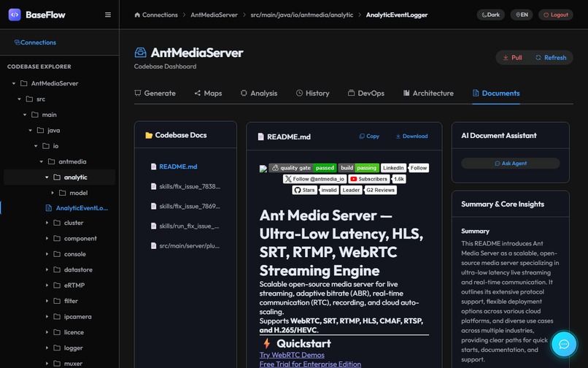The image size is (588, 368).
Task: Click the Ask Agent button
Action: pos(511,164)
